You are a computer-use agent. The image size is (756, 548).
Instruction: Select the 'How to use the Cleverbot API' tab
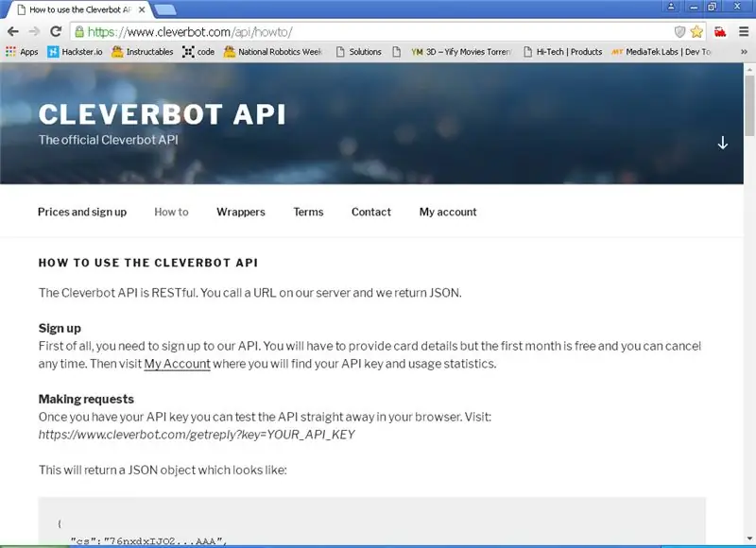point(80,9)
